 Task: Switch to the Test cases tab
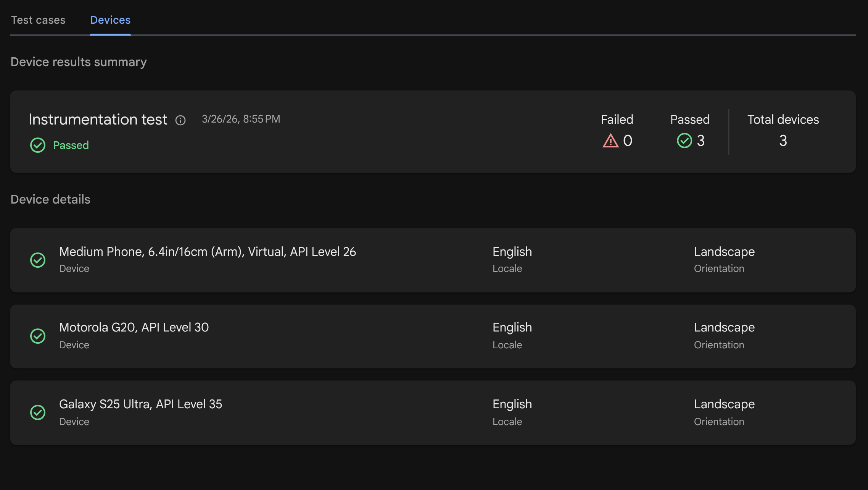(x=39, y=20)
